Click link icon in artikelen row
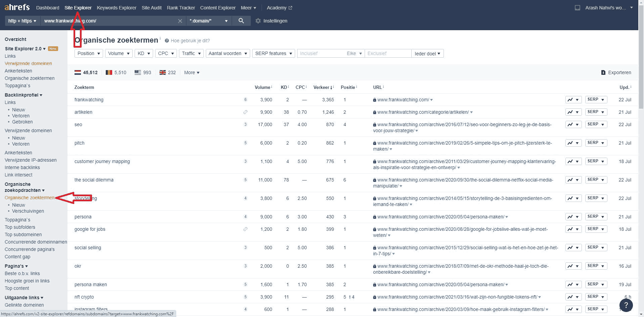Viewport: 644px width, 317px height. [245, 112]
